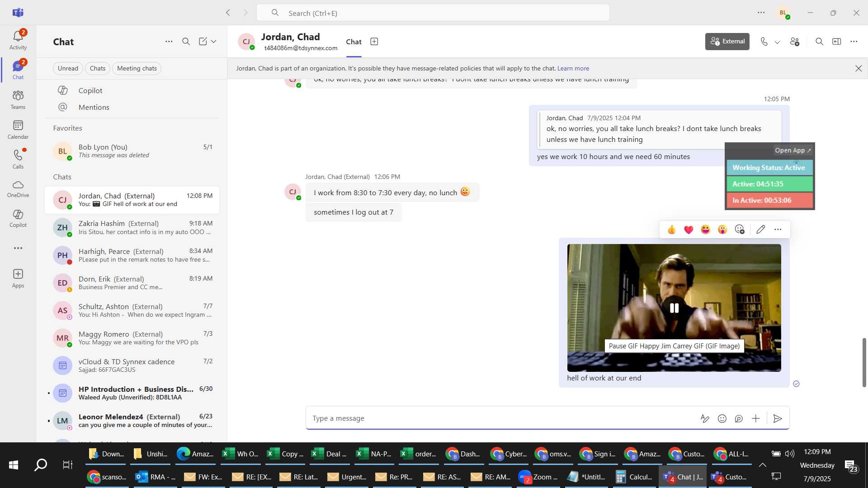Open chat list more options
This screenshot has width=868, height=488.
tap(169, 42)
